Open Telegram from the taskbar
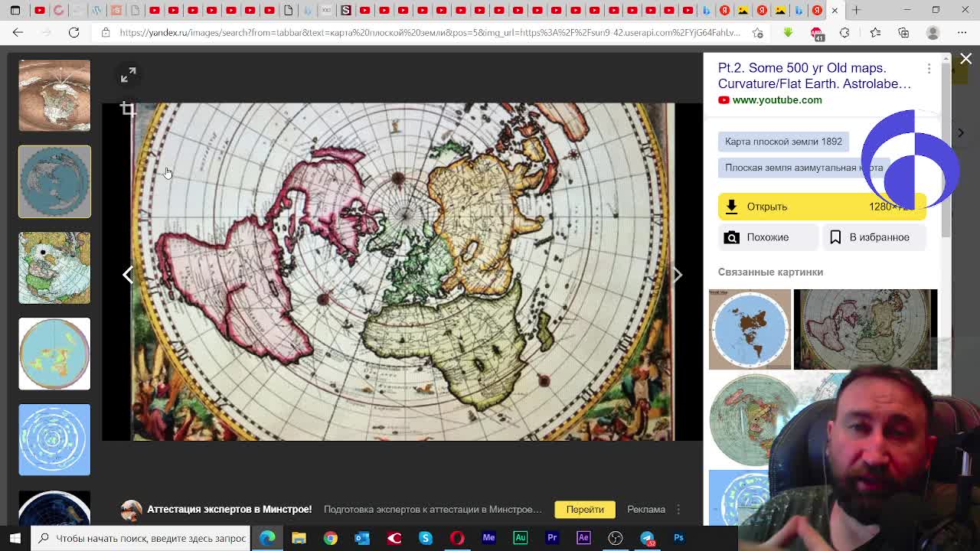This screenshot has height=551, width=980. point(647,538)
